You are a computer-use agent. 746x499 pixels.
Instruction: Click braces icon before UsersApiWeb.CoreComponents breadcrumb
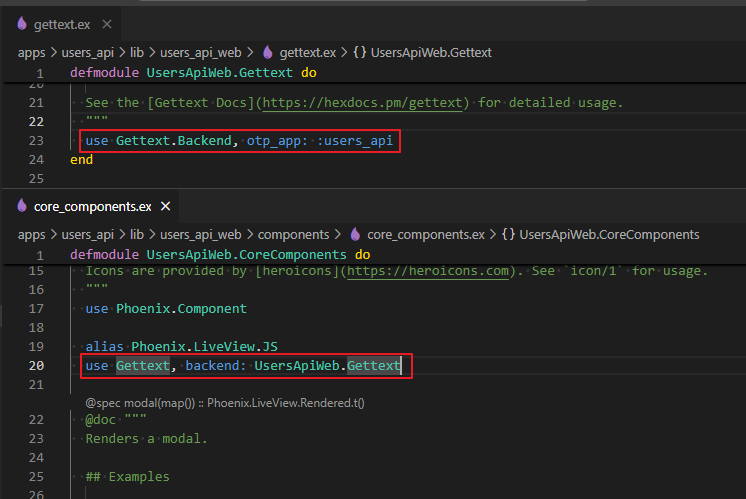pyautogui.click(x=508, y=234)
